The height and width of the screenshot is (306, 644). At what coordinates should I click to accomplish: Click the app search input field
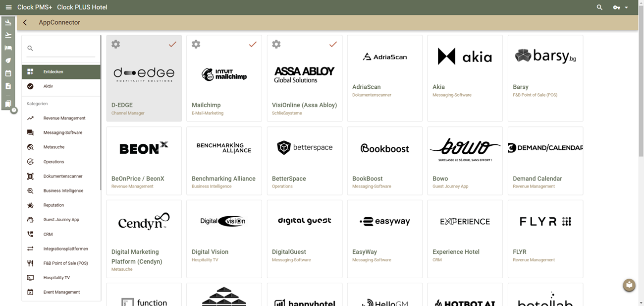pos(61,48)
